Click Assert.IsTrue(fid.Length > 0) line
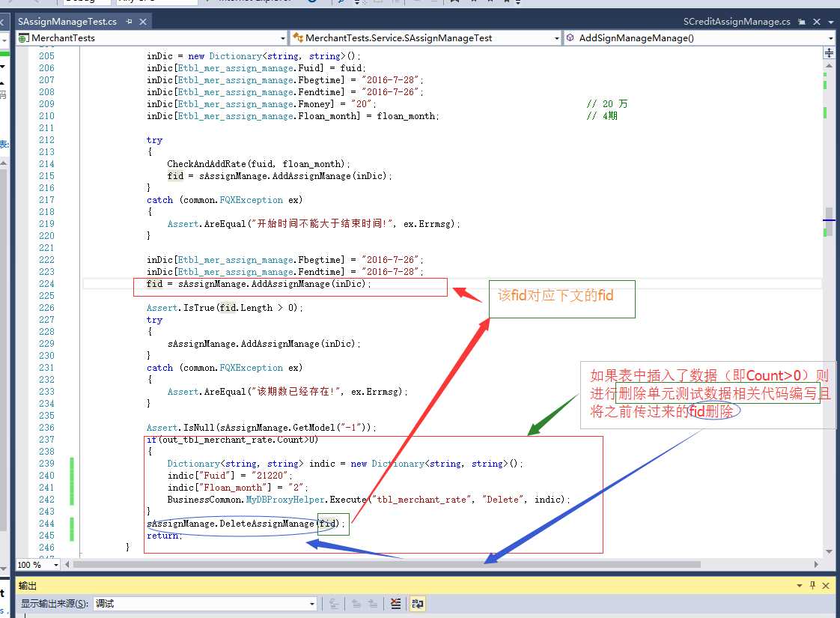The height and width of the screenshot is (618, 840). (225, 308)
